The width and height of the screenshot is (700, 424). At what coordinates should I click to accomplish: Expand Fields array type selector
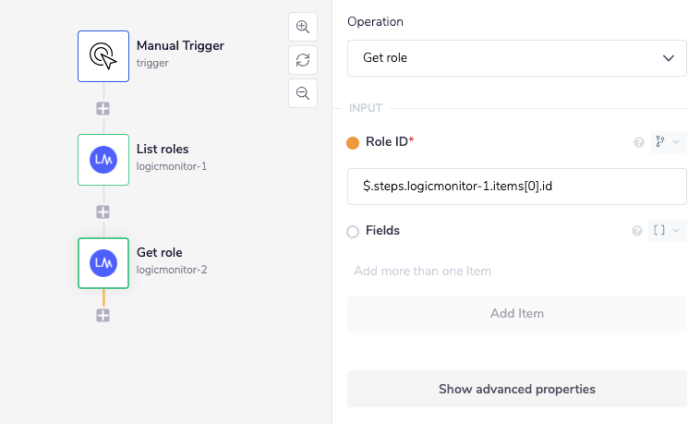pos(667,231)
